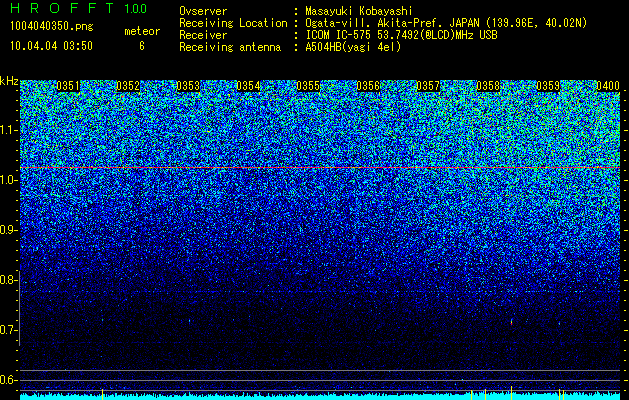Click the A504HB(yagi 4el) antenna text
Viewport: 629px width, 400px height.
click(353, 47)
